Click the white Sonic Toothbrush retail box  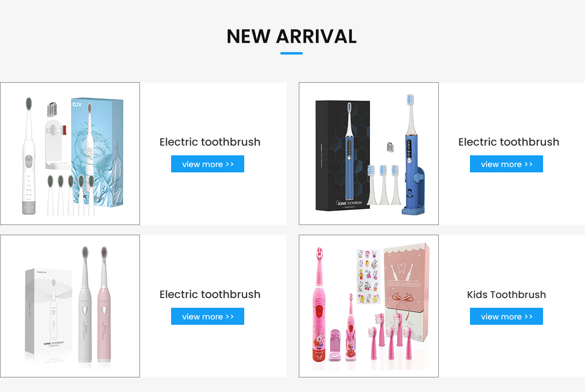49,312
